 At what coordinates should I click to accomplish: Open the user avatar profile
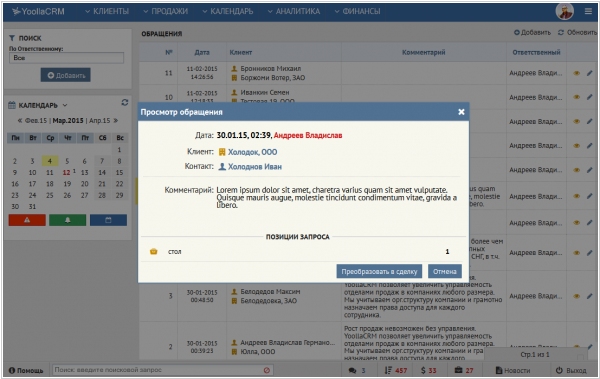[564, 11]
